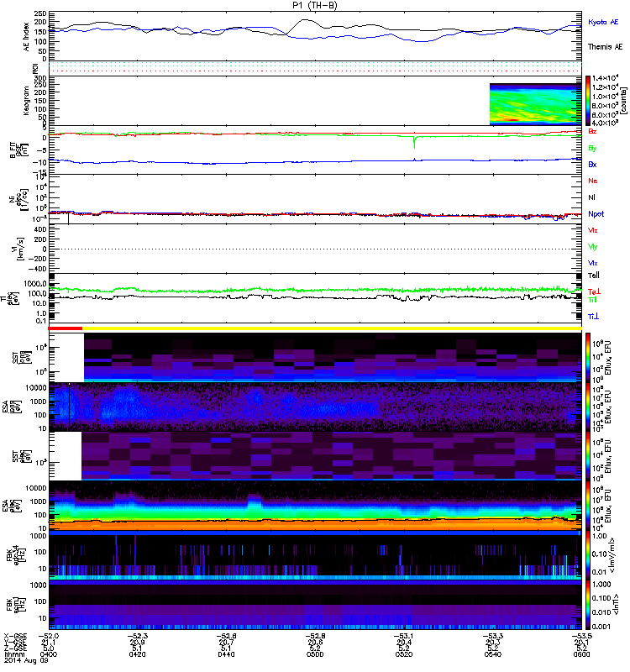The height and width of the screenshot is (672, 630).
Task: Click the red segment of status bar
Action: [x=66, y=328]
